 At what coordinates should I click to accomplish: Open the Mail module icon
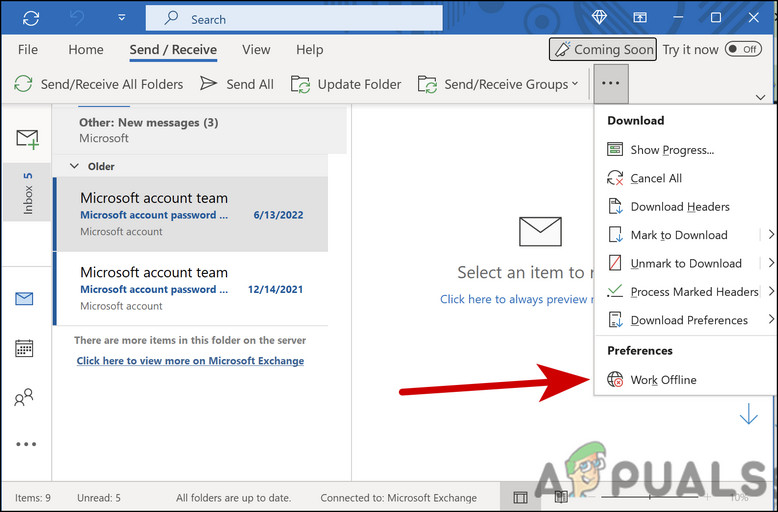(x=24, y=299)
